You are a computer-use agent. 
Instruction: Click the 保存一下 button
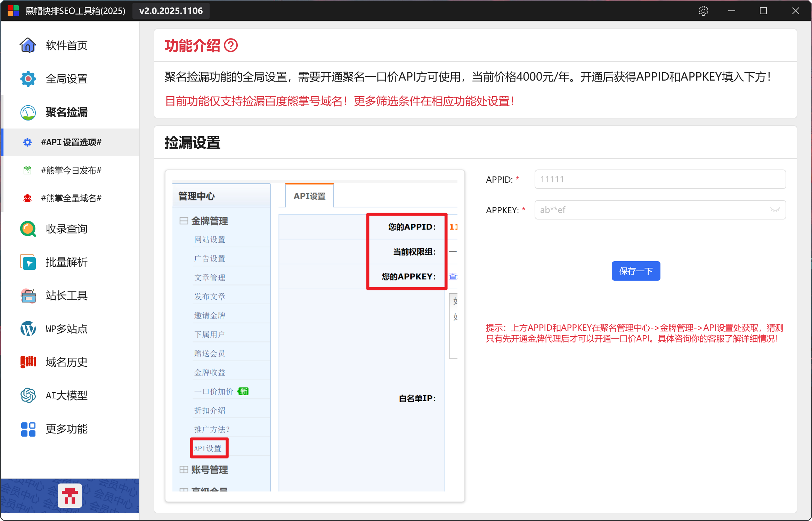635,271
